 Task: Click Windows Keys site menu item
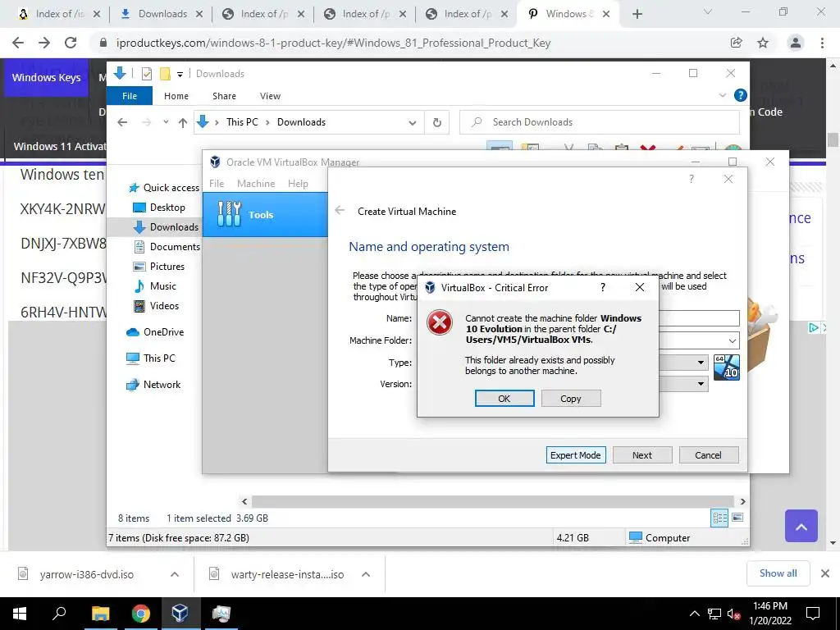46,78
